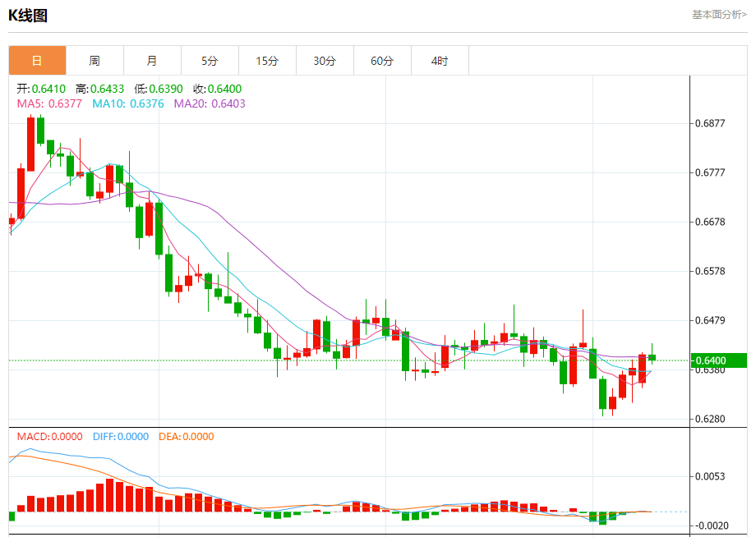The width and height of the screenshot is (756, 537).
Task: Switch to the 周 weekly tab
Action: [94, 61]
